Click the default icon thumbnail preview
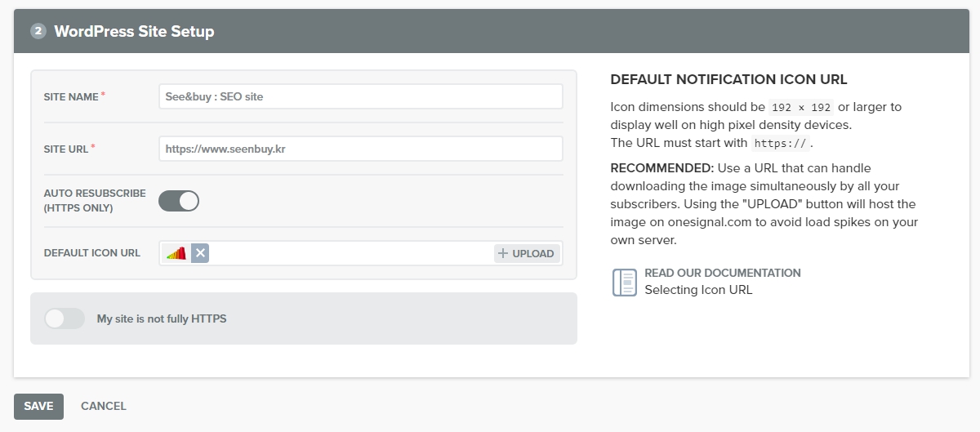 (x=176, y=253)
